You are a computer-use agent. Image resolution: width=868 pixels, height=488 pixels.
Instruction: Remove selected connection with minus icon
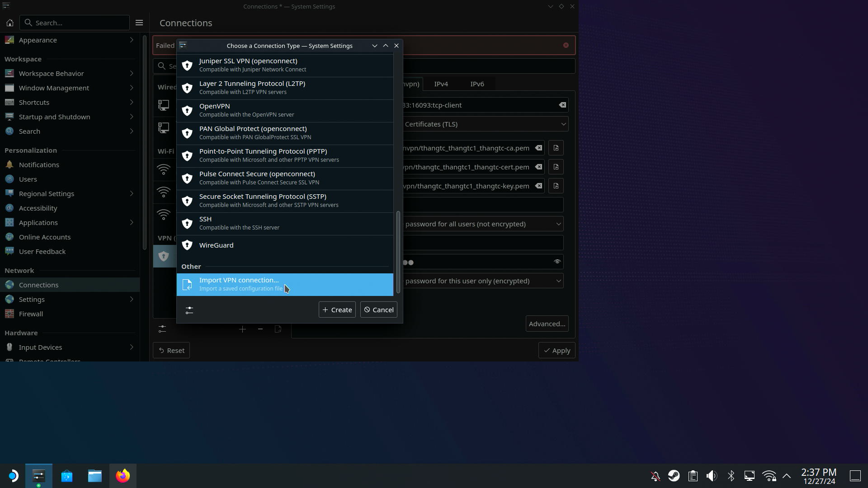[x=260, y=329]
